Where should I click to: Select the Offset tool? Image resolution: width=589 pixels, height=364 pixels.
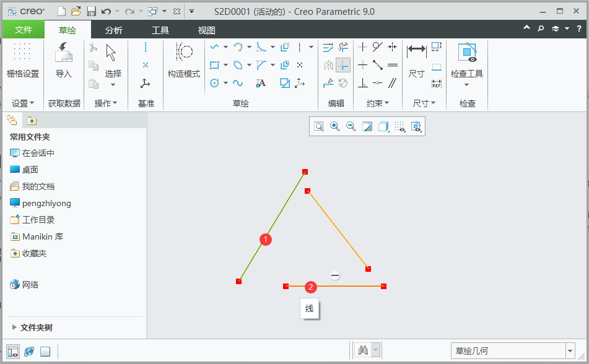point(285,47)
